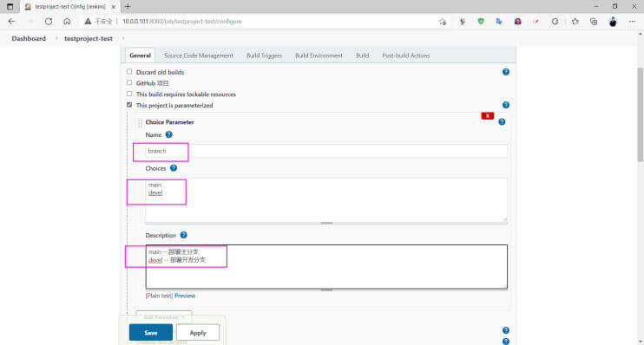Switch to Build Environment tab

click(319, 55)
